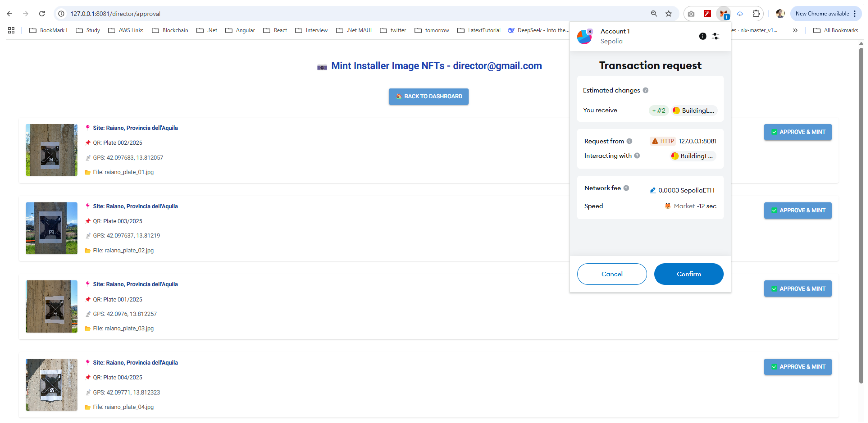Confirm the MetaMask transaction
This screenshot has width=868, height=423.
pos(688,274)
